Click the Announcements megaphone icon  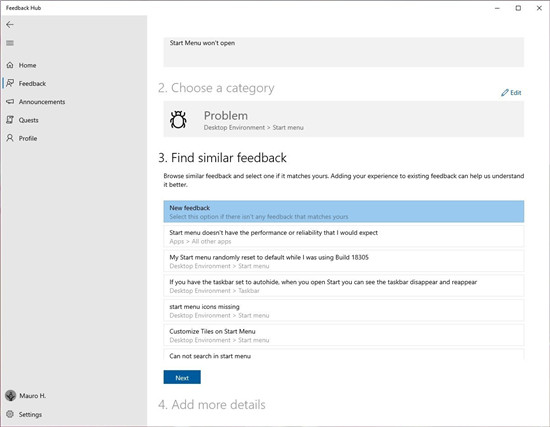point(10,101)
